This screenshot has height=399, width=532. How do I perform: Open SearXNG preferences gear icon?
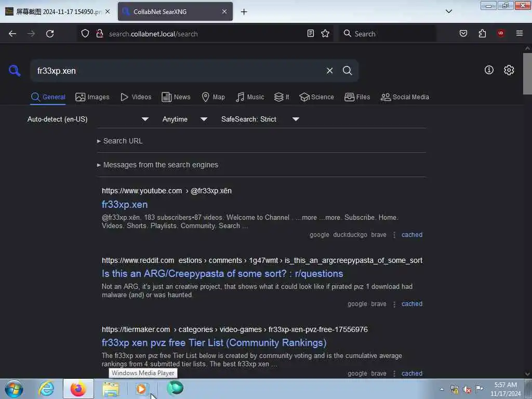click(x=509, y=70)
